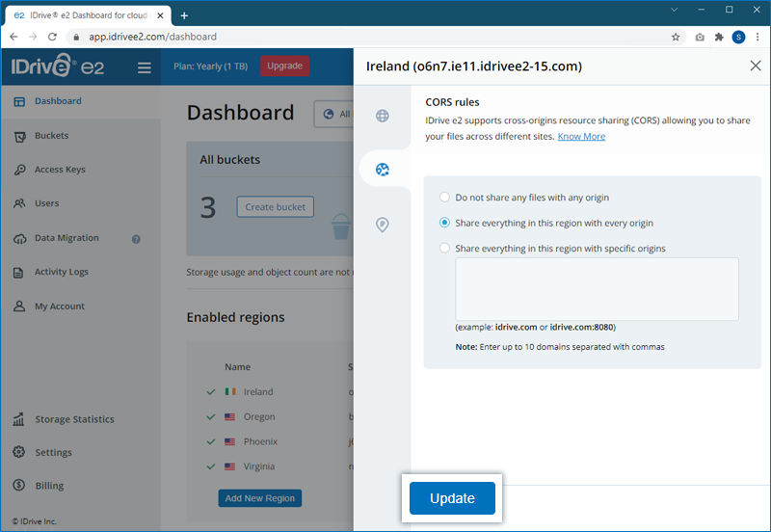
Task: Open the Chrome three-dot menu
Action: pyautogui.click(x=758, y=37)
